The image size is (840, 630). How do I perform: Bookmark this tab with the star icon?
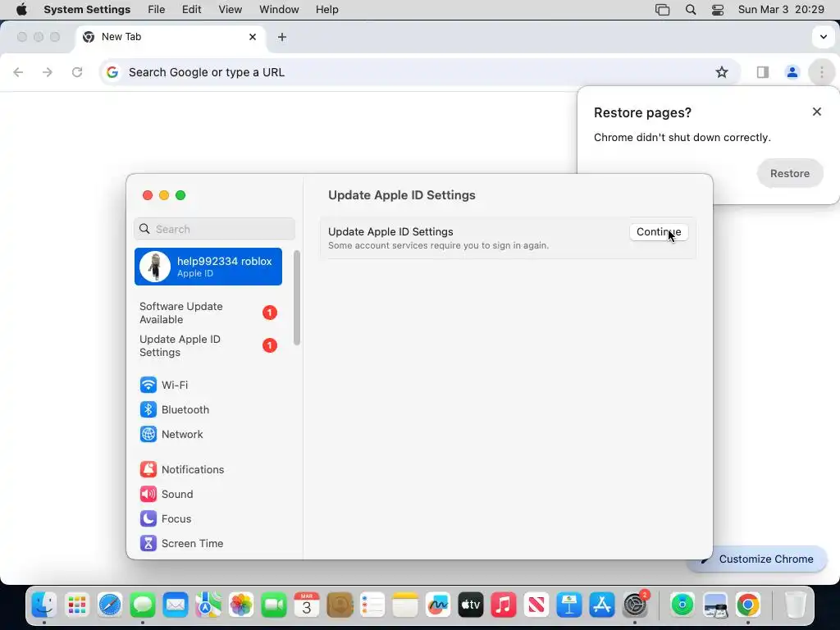[x=722, y=72]
